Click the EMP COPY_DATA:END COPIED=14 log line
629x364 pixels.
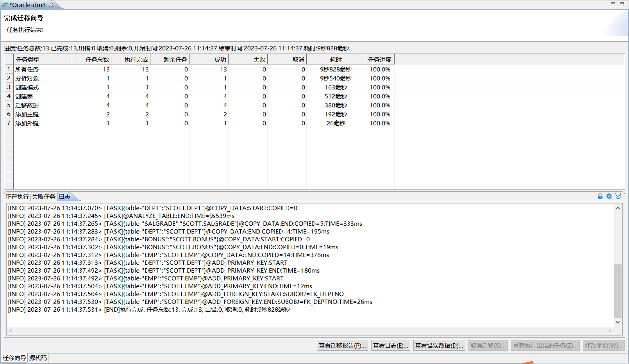[x=168, y=255]
